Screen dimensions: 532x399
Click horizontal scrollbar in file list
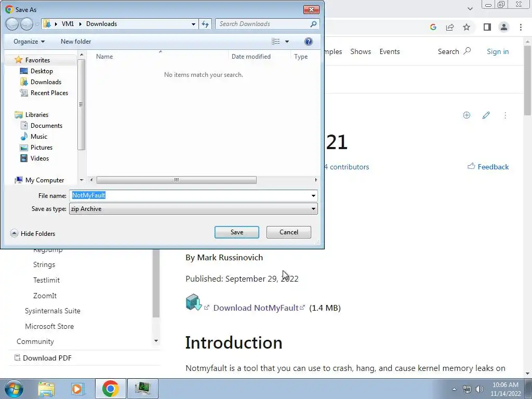[177, 180]
